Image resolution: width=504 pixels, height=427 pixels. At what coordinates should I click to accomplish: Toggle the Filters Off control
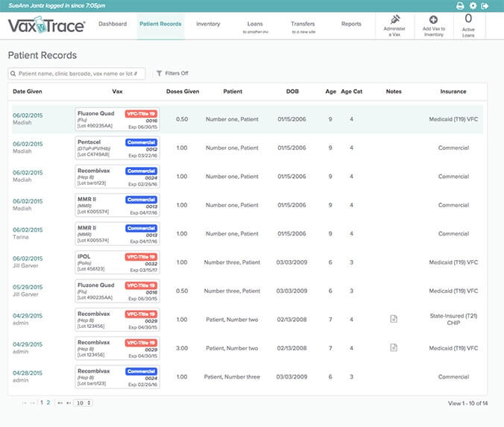tap(172, 73)
